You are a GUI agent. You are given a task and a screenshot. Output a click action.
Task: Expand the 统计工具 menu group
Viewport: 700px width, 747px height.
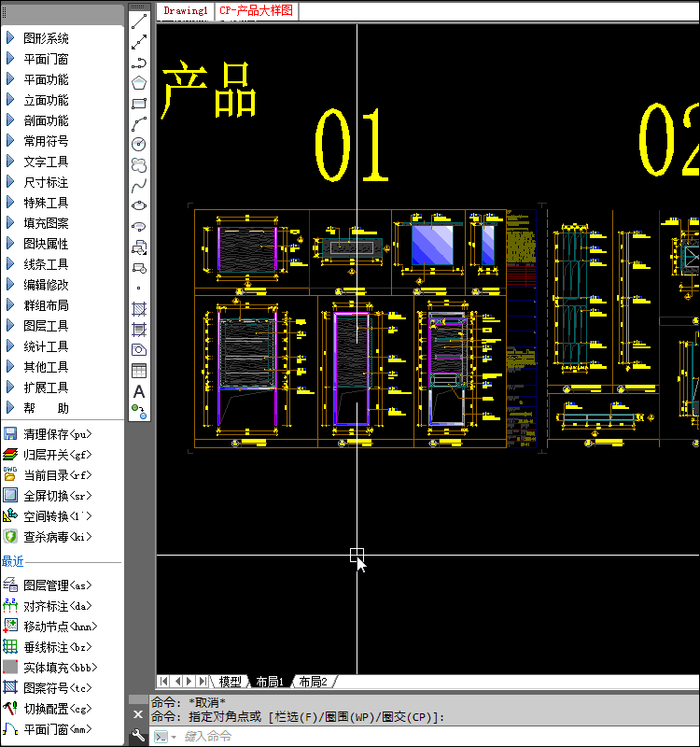[38, 345]
